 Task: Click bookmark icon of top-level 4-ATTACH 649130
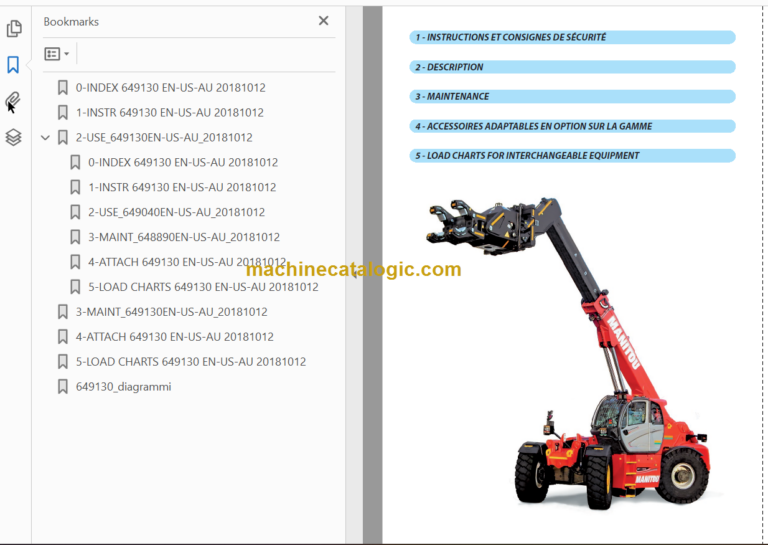[63, 337]
